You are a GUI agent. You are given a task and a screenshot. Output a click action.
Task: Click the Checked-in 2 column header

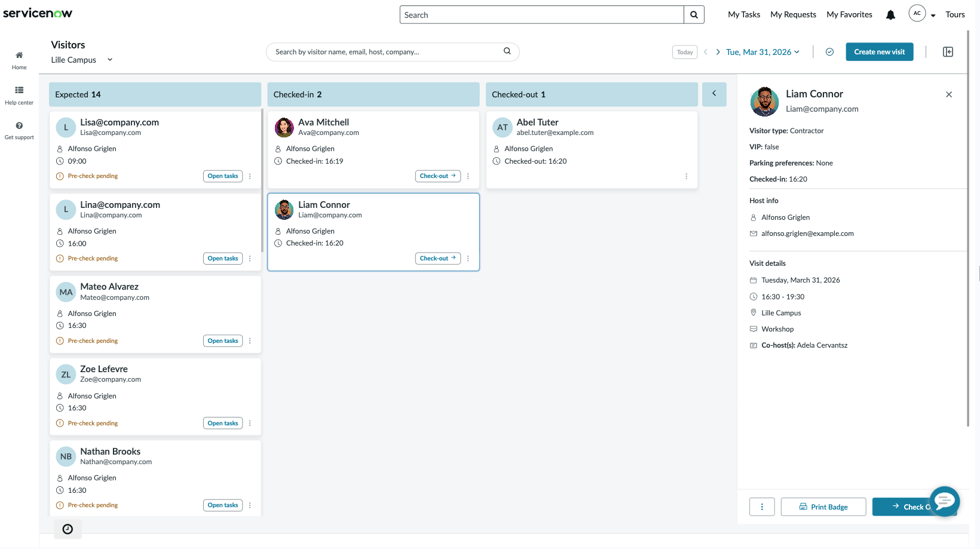373,94
